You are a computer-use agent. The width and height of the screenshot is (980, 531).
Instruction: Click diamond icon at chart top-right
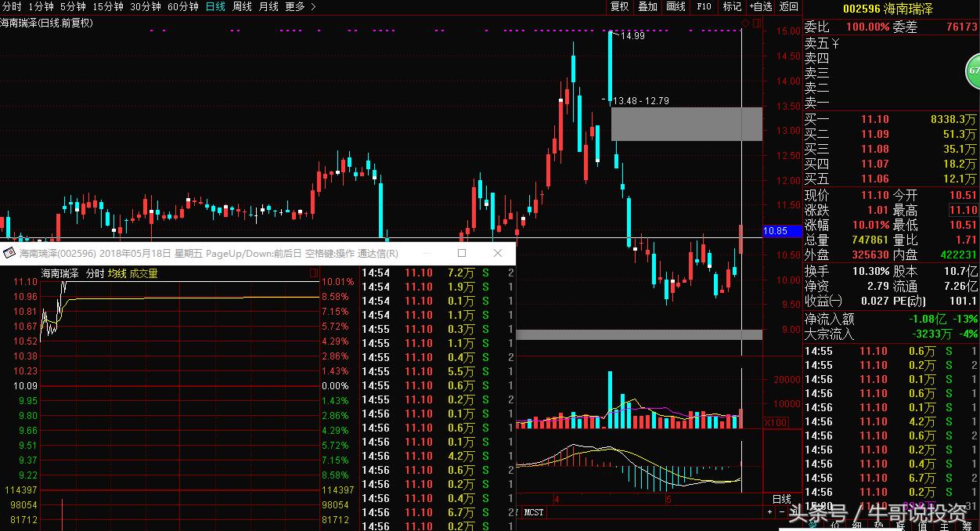click(744, 23)
